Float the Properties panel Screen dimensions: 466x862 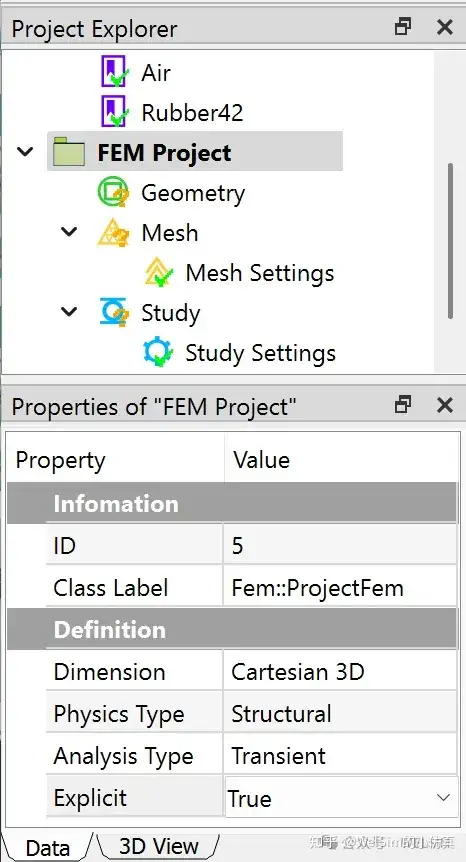tap(403, 406)
